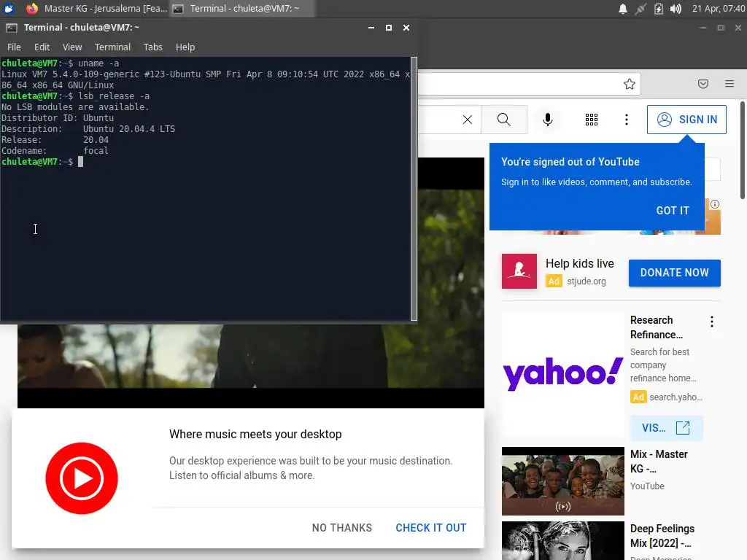This screenshot has height=560, width=747.
Task: Click the YouTube page vertical scrollbar
Action: point(742,150)
